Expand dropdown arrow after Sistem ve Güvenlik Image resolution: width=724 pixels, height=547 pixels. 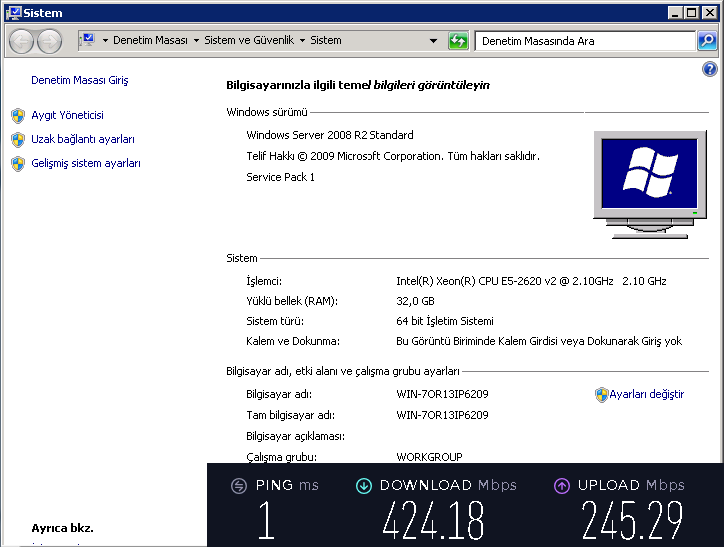tap(302, 41)
